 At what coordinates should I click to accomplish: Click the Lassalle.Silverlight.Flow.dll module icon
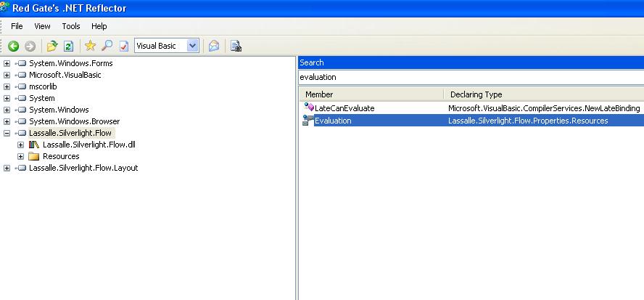point(33,145)
